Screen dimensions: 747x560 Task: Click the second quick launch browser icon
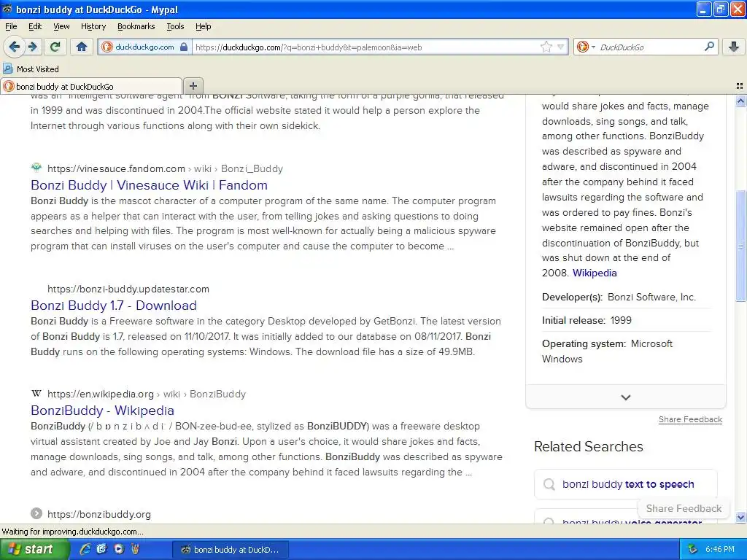[101, 549]
